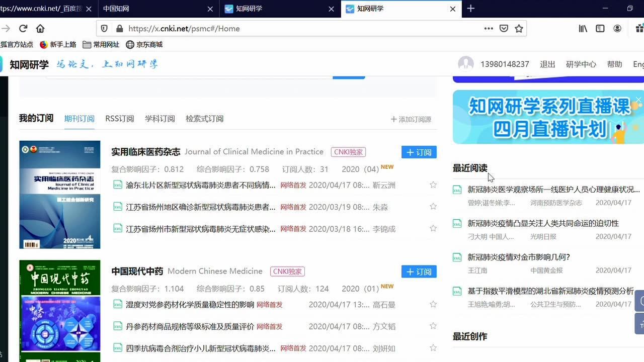Favorite the 江苏省扬州市新型冠状病毒 article star
Viewport: 644px width, 362px height.
pyautogui.click(x=433, y=228)
